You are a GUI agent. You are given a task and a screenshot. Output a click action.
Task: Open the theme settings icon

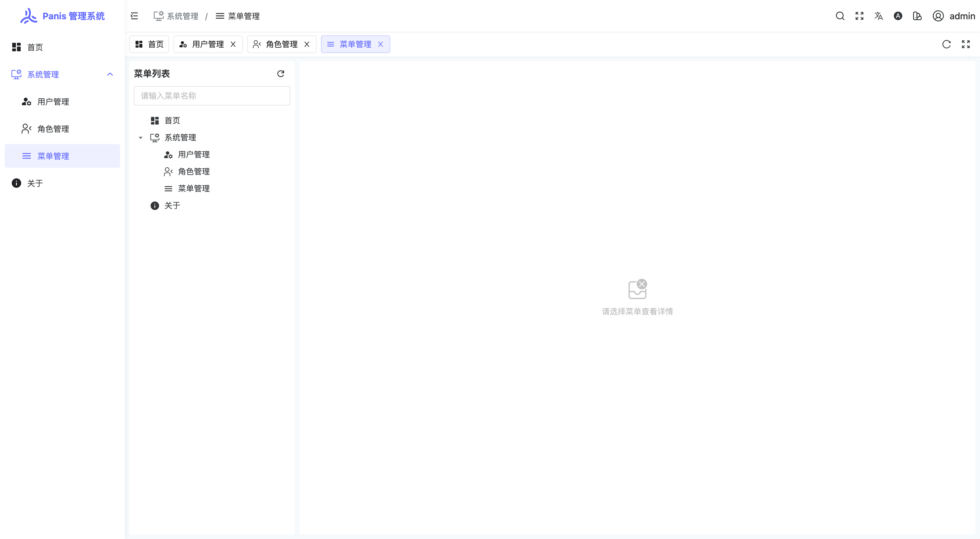coord(917,16)
